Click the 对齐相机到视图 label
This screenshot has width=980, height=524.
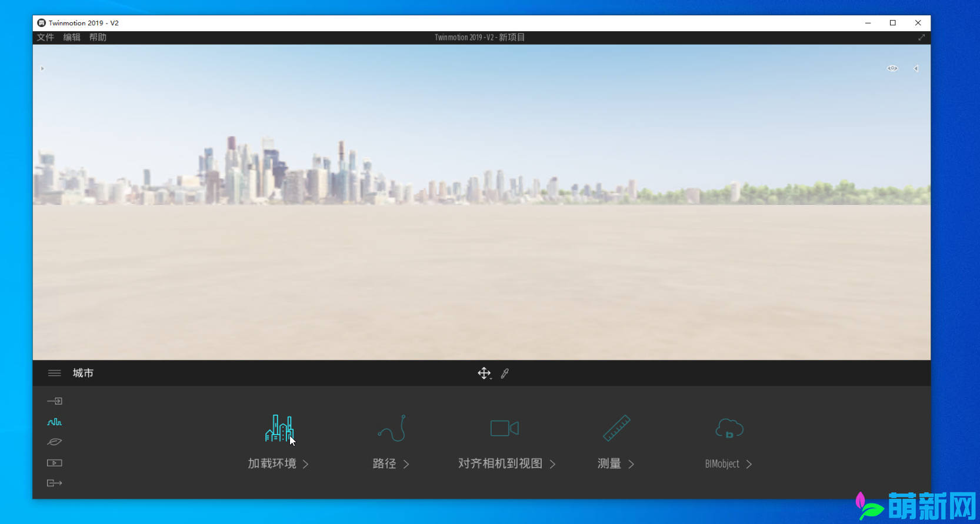(x=501, y=463)
